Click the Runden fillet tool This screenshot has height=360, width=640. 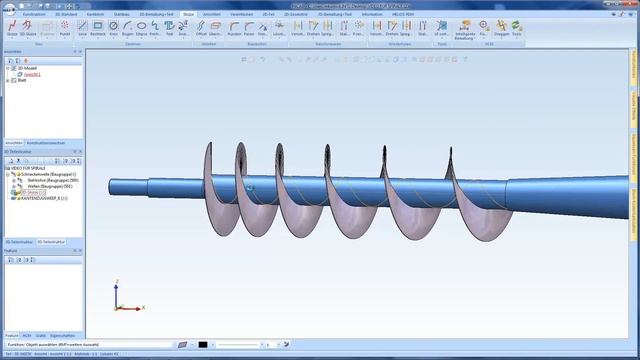pyautogui.click(x=234, y=28)
